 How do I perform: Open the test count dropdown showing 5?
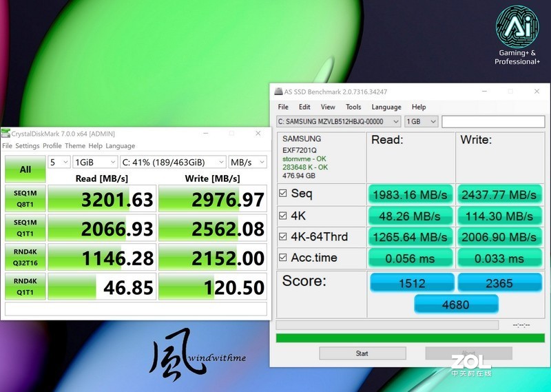click(59, 162)
